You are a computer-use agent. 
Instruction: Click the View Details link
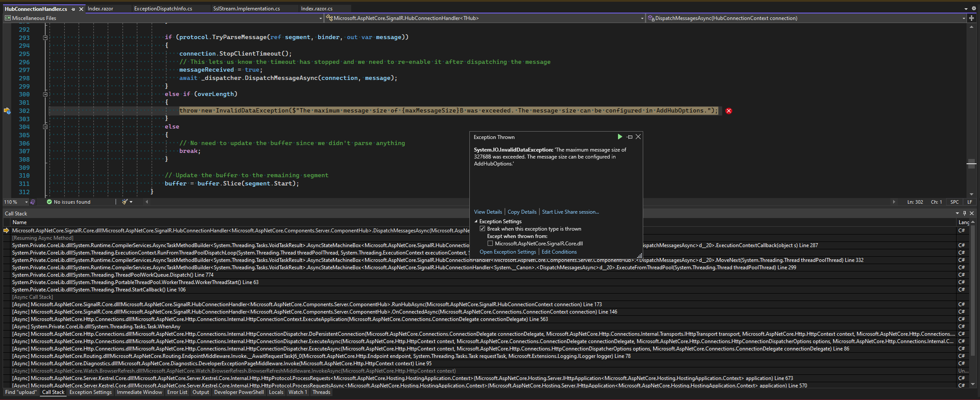(488, 212)
